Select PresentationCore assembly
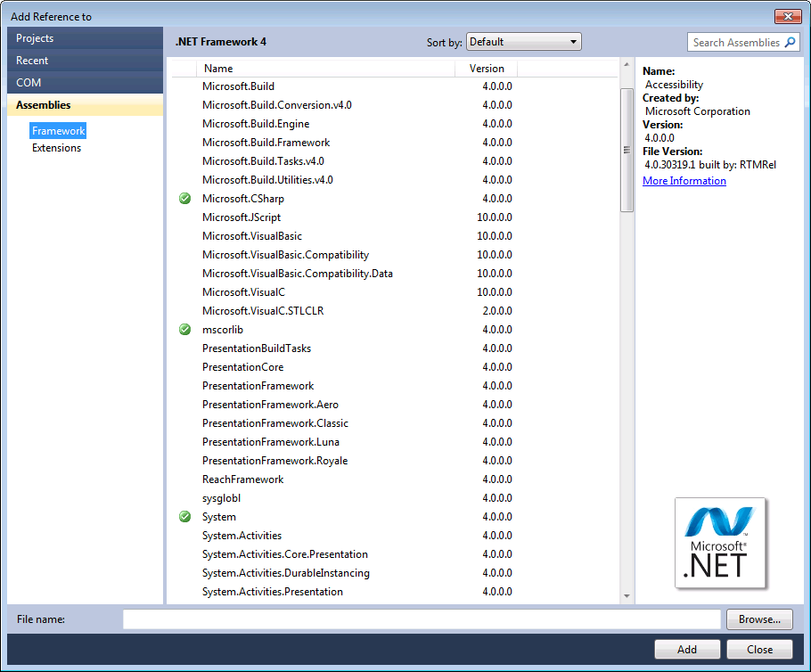 point(242,367)
